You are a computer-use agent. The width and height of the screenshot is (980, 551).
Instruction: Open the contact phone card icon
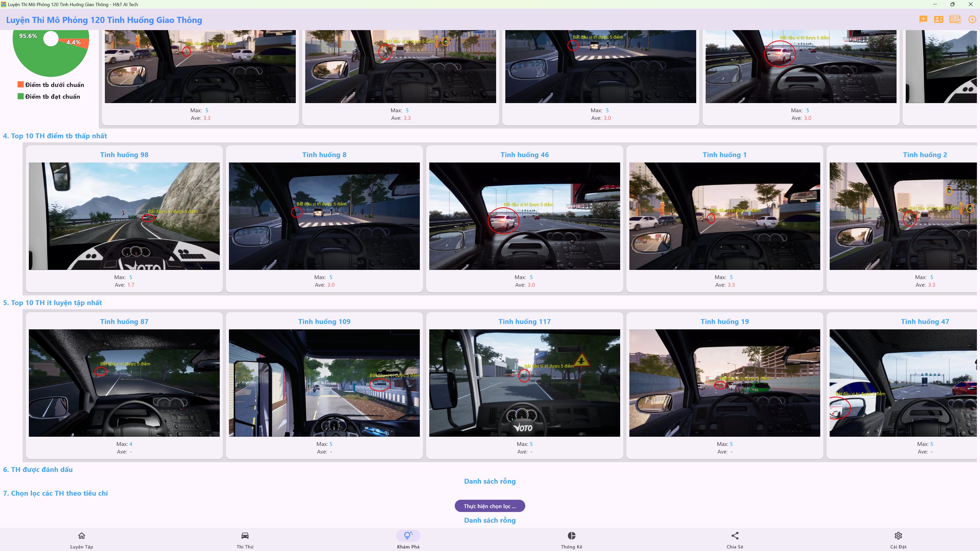coord(939,19)
